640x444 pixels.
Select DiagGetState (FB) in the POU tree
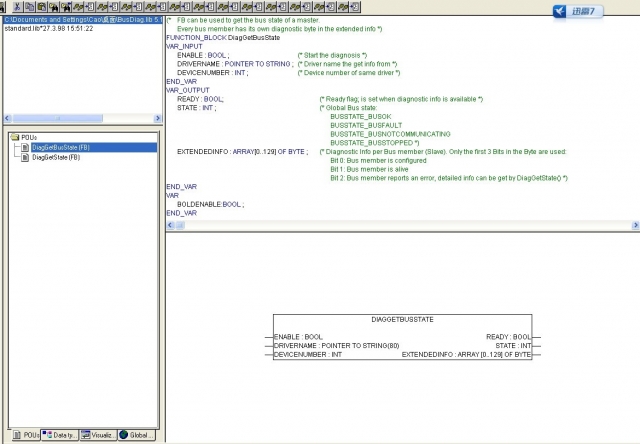(55, 157)
